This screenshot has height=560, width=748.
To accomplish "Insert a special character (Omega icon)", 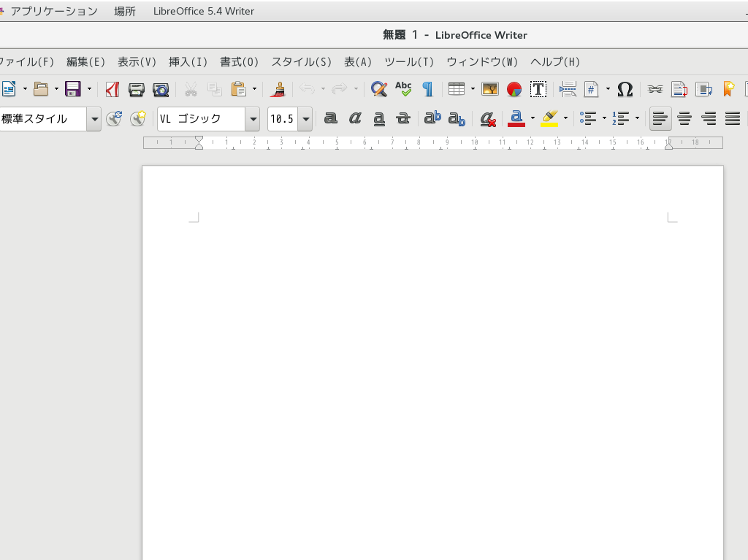I will (625, 89).
